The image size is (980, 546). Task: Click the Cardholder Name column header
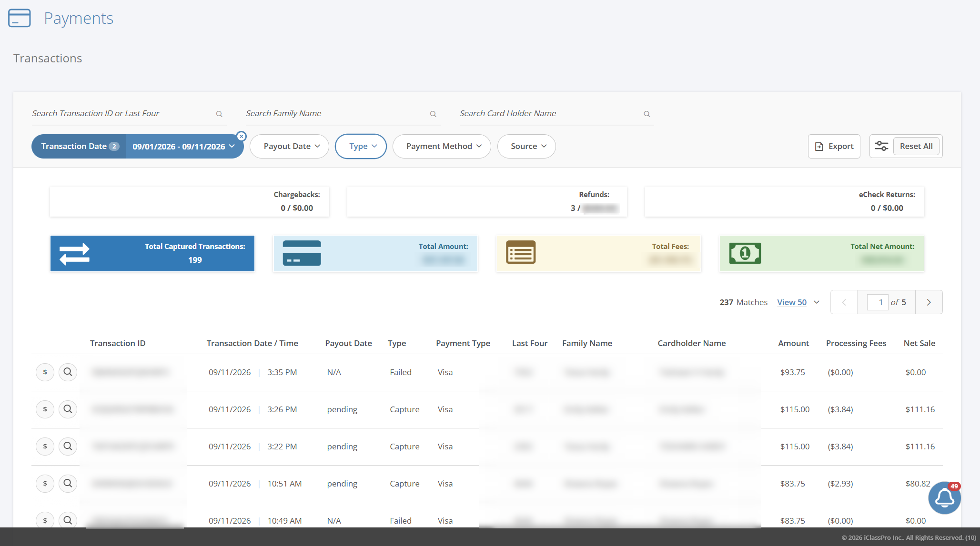click(x=691, y=343)
